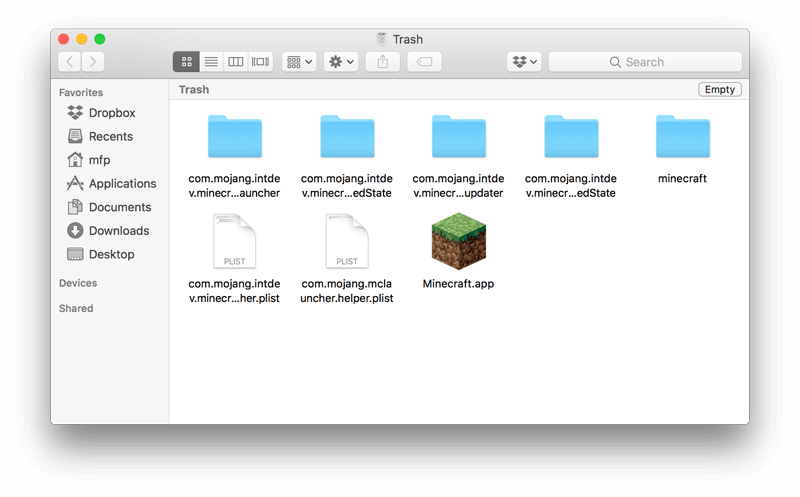This screenshot has width=800, height=497.
Task: Click the Empty trash button
Action: (720, 89)
